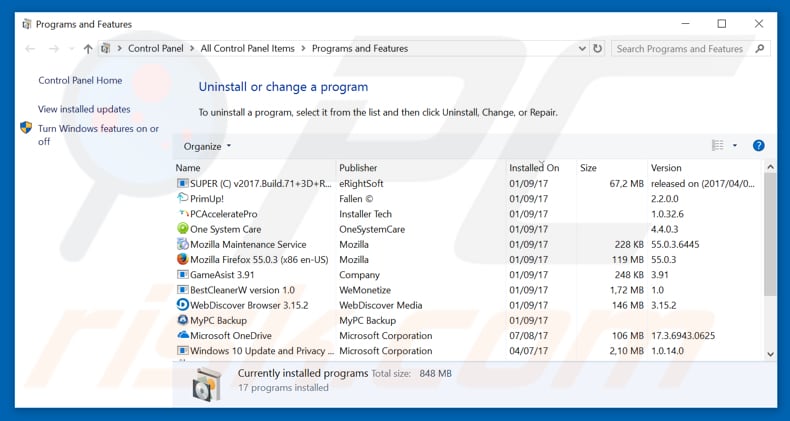The width and height of the screenshot is (790, 421).
Task: Open the Organize dropdown menu
Action: point(207,146)
